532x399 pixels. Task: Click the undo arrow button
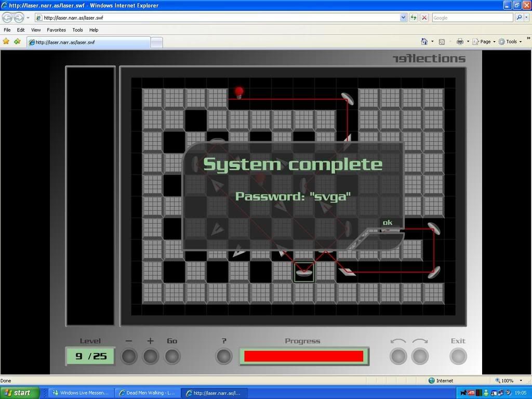tap(398, 356)
